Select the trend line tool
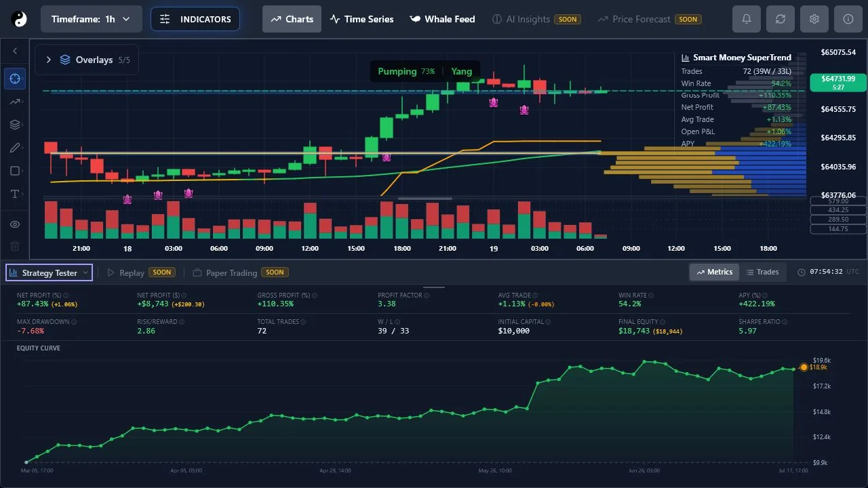 coord(15,102)
